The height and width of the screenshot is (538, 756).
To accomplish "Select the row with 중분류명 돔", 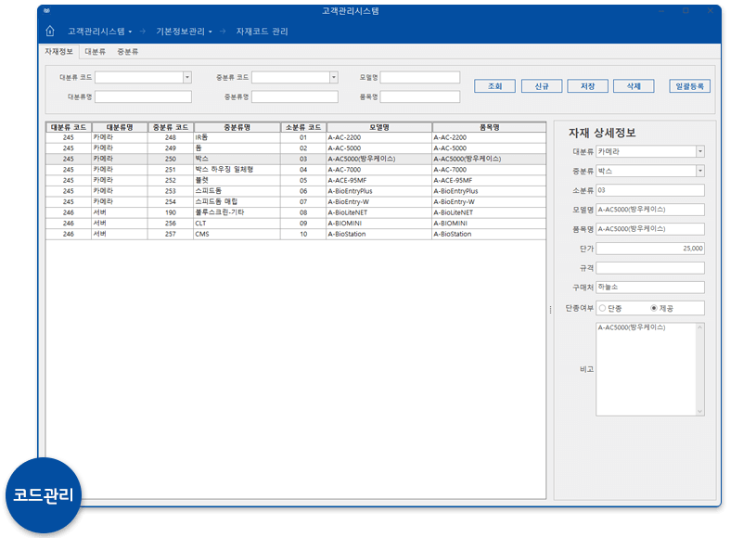I will [x=296, y=148].
